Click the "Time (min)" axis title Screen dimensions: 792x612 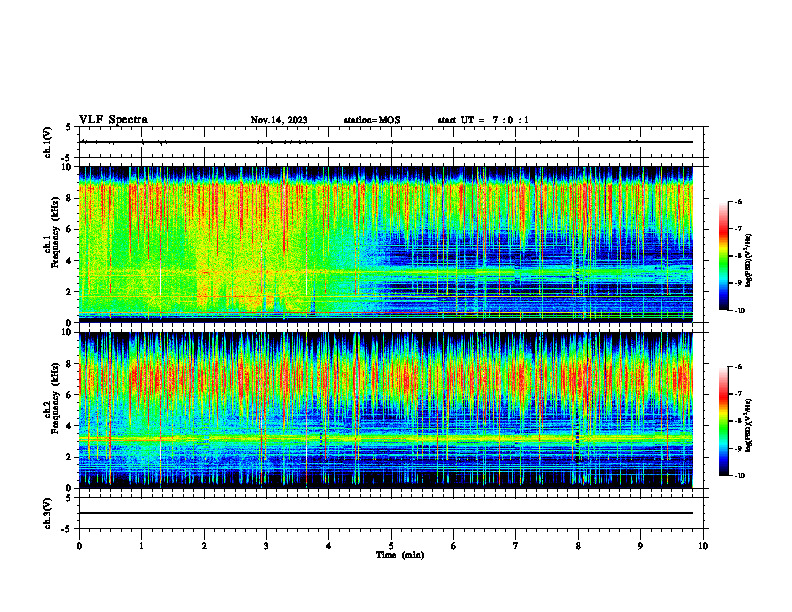pos(400,555)
